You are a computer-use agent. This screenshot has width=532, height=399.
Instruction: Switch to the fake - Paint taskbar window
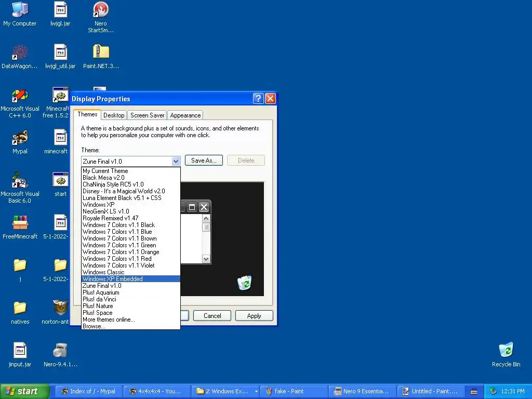click(294, 391)
